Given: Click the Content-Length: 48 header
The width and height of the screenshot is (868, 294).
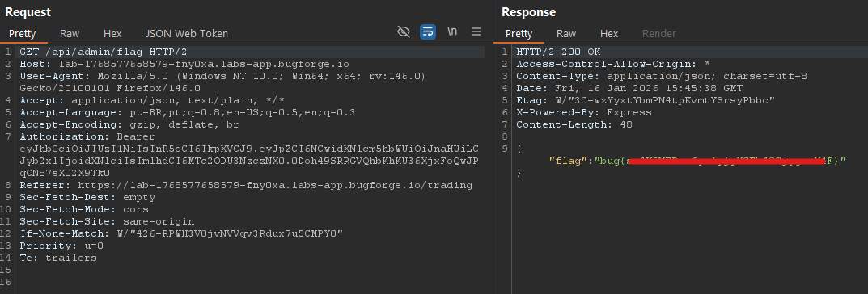Looking at the screenshot, I should coord(574,125).
